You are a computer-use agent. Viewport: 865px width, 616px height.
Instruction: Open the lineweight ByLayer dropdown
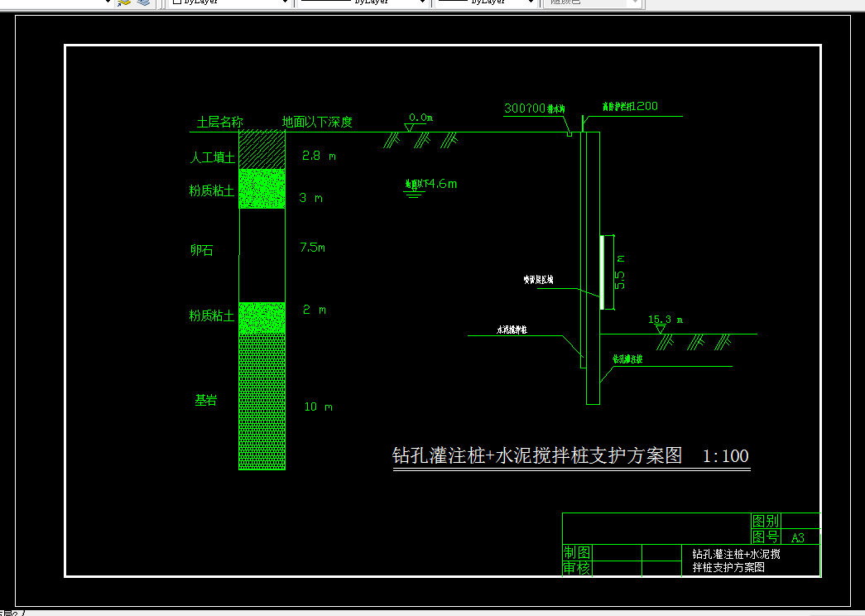pyautogui.click(x=485, y=2)
